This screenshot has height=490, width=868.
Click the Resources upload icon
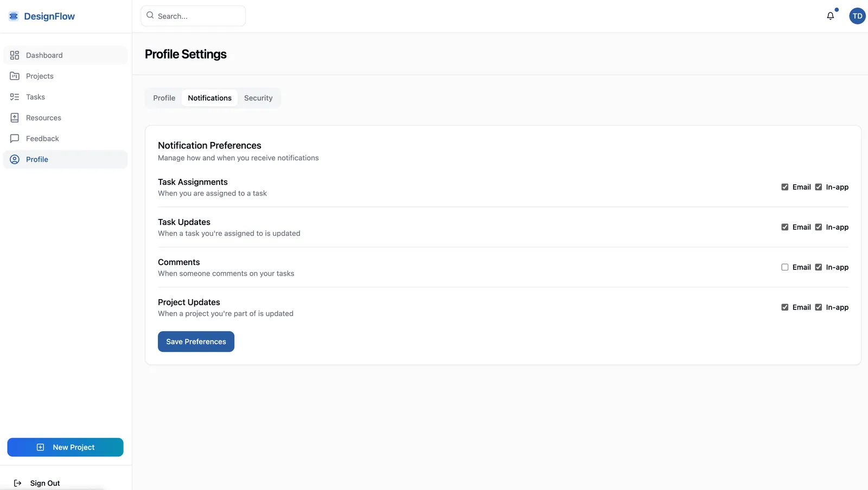[15, 118]
